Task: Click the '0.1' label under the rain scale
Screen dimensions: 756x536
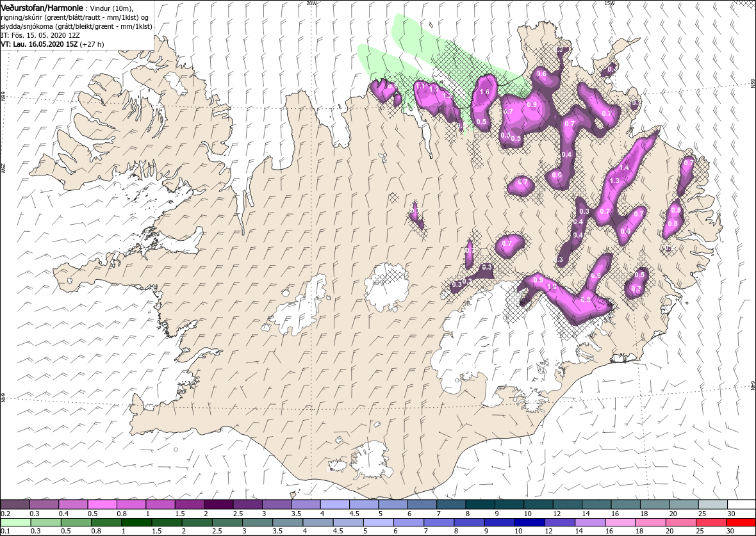Action: tap(6, 532)
